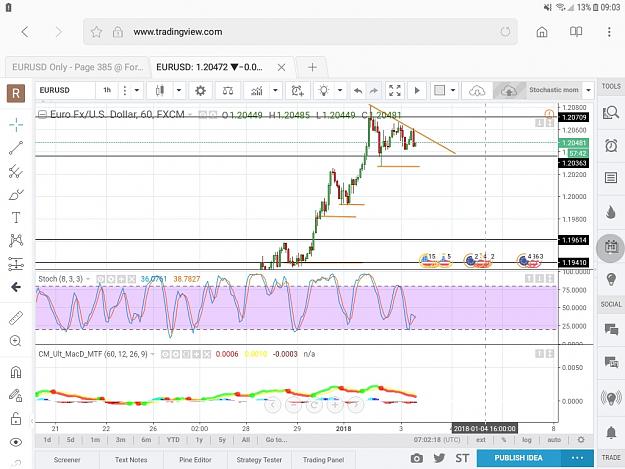Image resolution: width=625 pixels, height=469 pixels.
Task: Switch to EURUSD Only - Page 385 browser tab
Action: (77, 67)
